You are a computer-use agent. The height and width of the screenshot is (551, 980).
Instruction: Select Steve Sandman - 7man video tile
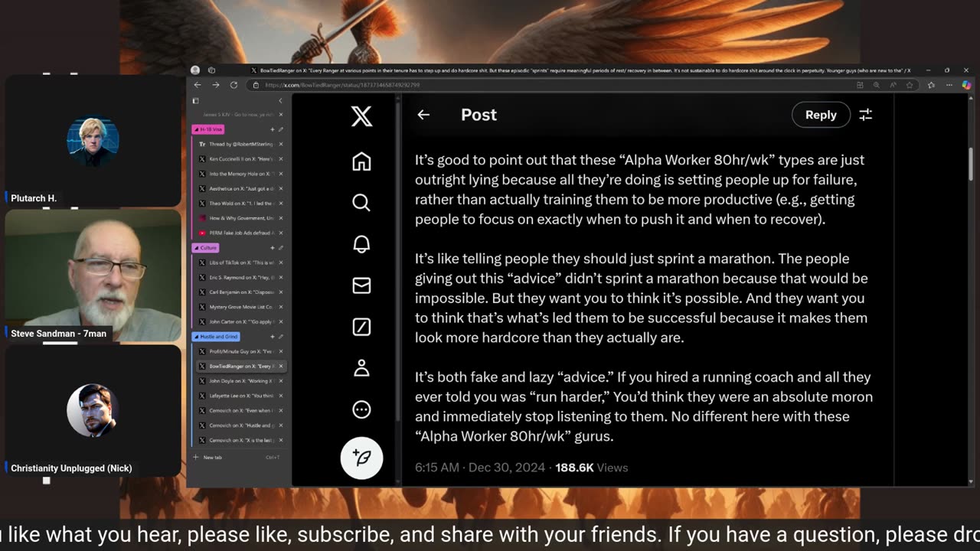coord(93,275)
